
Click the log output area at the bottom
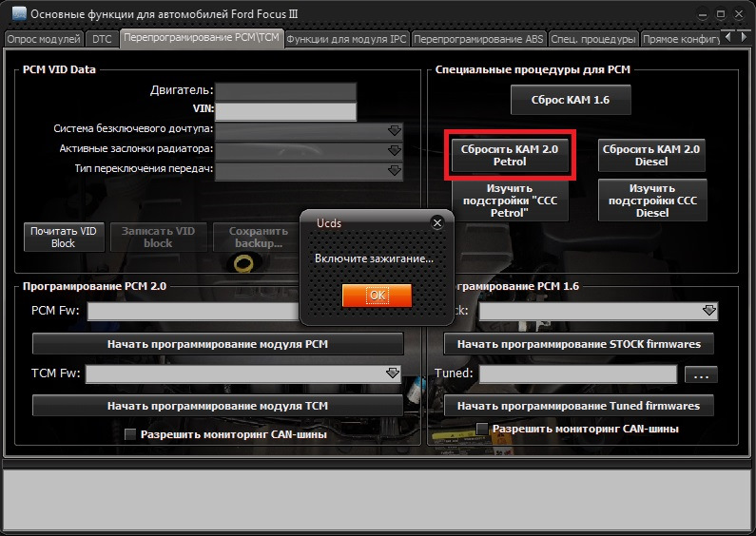click(378, 499)
